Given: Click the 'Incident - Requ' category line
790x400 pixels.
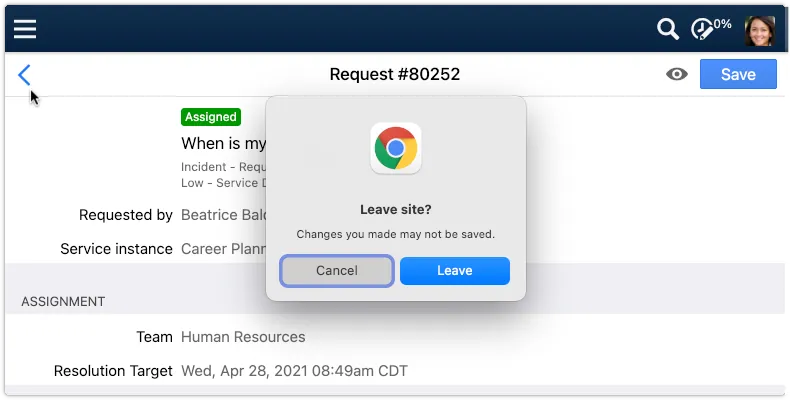Looking at the screenshot, I should pyautogui.click(x=223, y=167).
